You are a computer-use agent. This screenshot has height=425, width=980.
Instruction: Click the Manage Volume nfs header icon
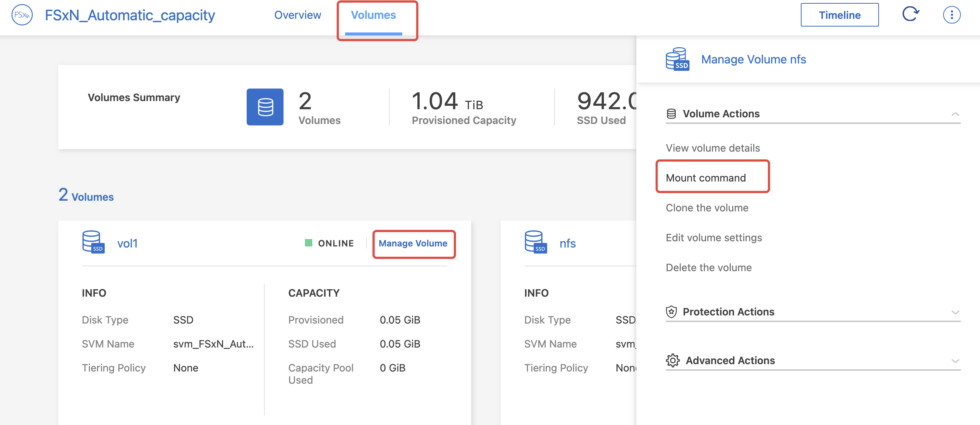tap(677, 59)
